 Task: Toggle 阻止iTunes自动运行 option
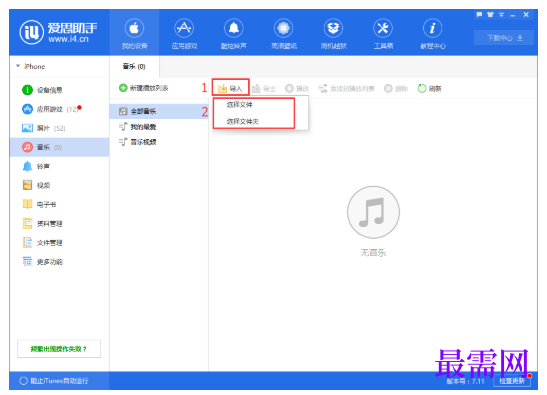(x=54, y=381)
